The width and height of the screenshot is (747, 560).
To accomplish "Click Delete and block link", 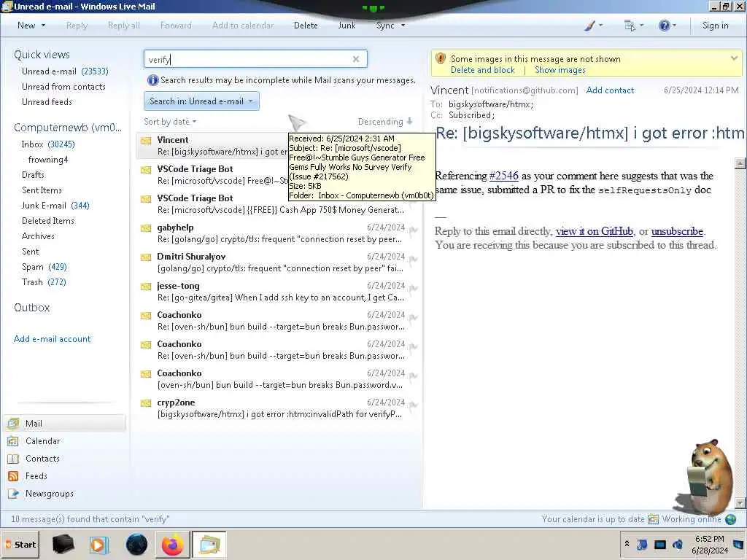I will pyautogui.click(x=483, y=70).
